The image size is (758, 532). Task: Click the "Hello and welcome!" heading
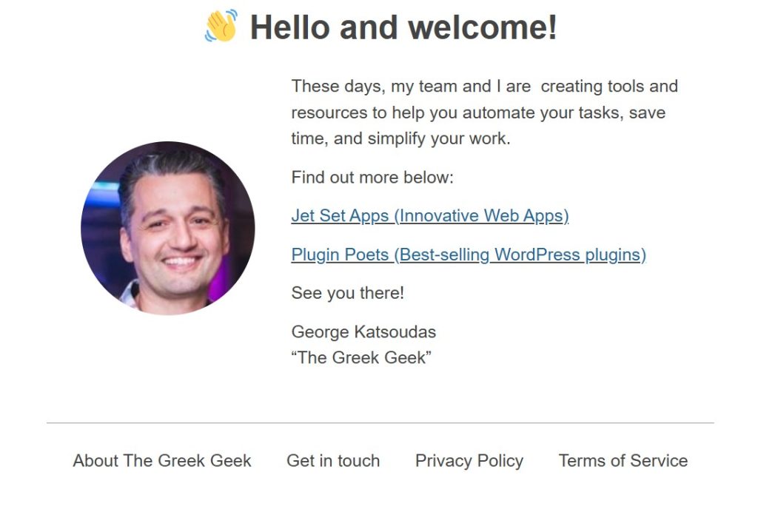[403, 28]
